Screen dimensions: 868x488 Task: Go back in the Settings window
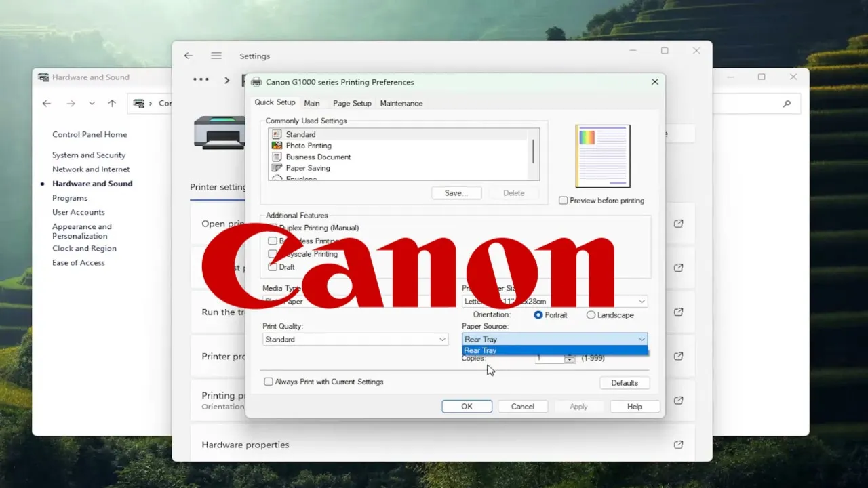point(189,56)
